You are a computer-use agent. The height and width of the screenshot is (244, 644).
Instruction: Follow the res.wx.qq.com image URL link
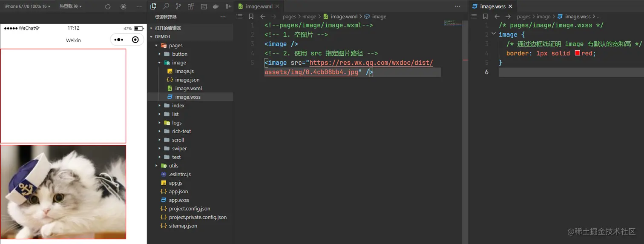pyautogui.click(x=371, y=63)
